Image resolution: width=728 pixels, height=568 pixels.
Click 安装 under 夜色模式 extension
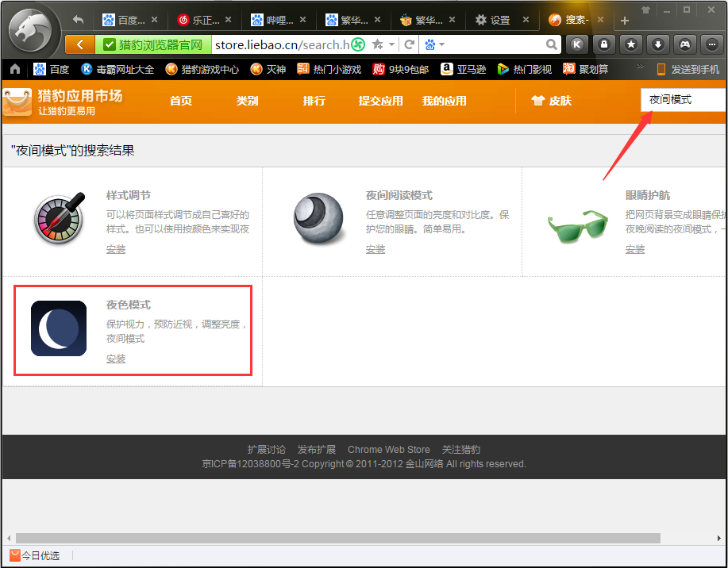point(115,358)
